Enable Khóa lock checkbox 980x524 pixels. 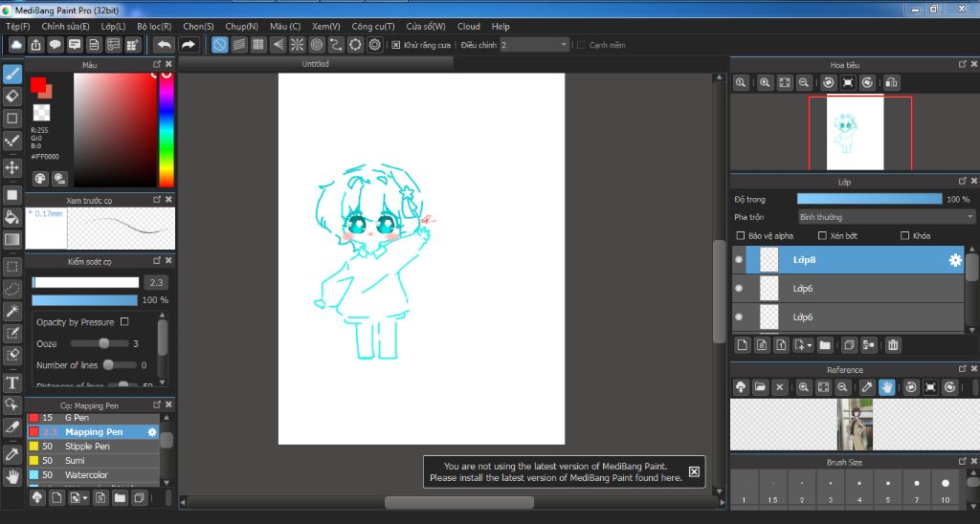[x=904, y=235]
